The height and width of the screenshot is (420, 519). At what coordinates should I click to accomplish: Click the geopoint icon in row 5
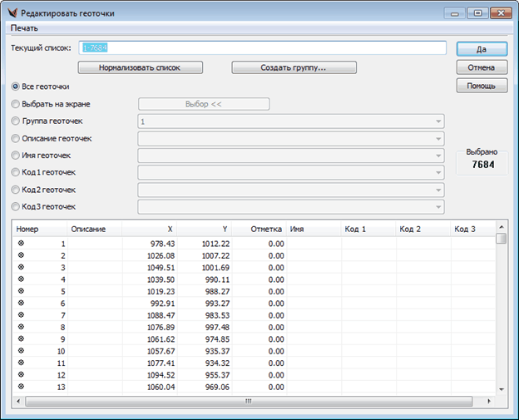(21, 291)
